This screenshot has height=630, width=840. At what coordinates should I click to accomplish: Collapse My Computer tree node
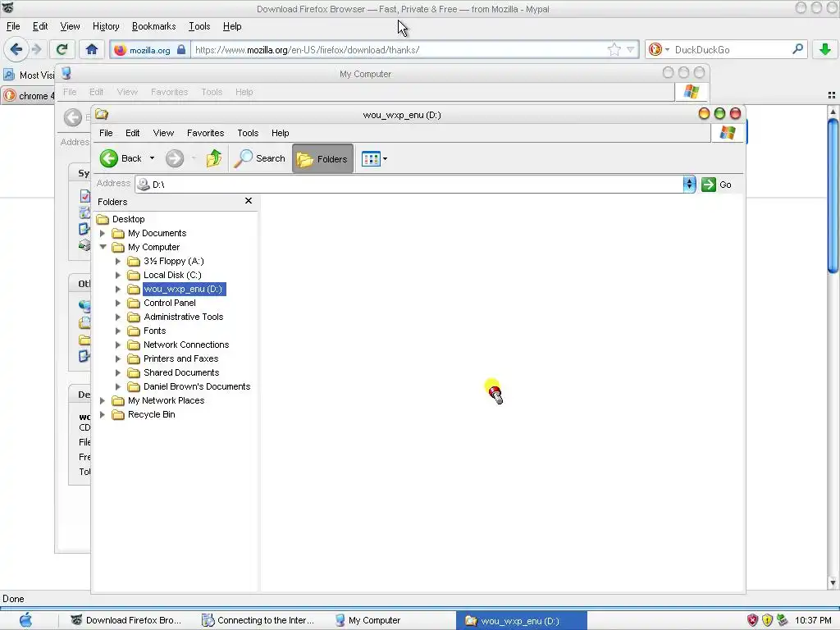click(103, 247)
